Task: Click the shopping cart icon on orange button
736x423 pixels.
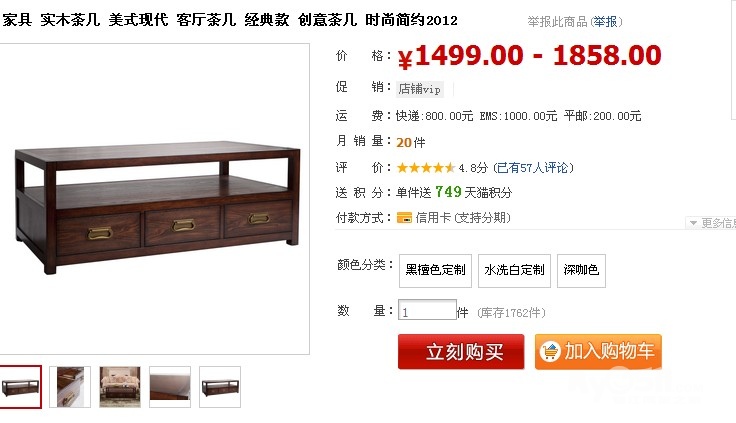Action: (x=550, y=351)
